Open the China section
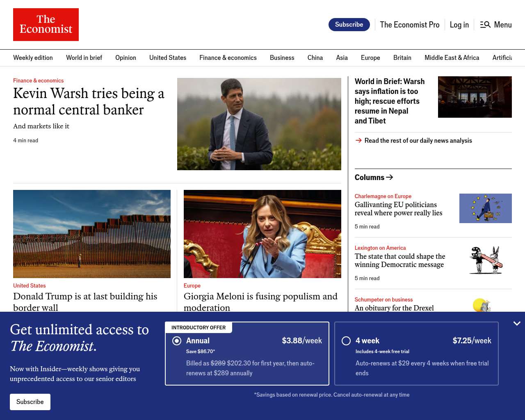This screenshot has width=525, height=420. click(x=315, y=58)
